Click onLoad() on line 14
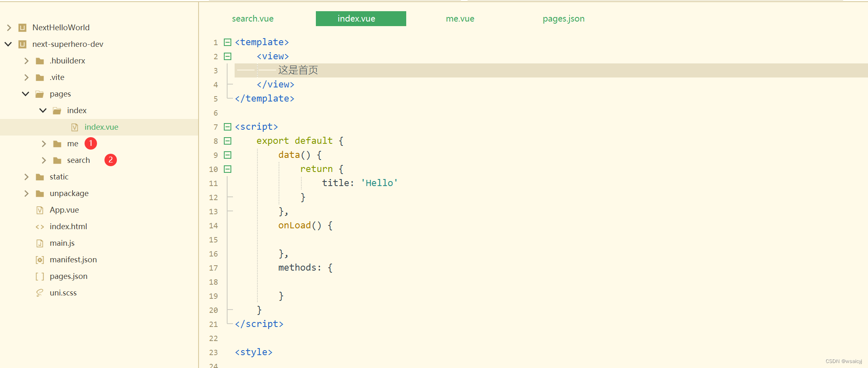The image size is (868, 368). tap(300, 225)
